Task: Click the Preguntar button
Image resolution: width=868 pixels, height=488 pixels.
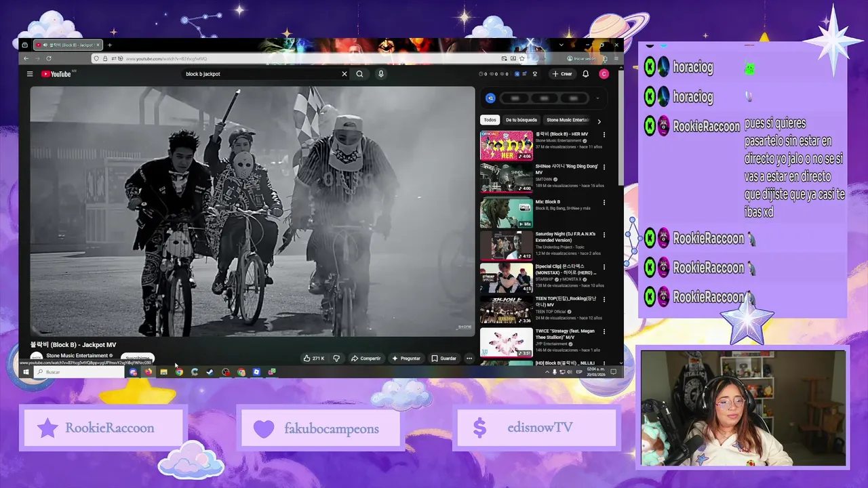Action: (407, 358)
